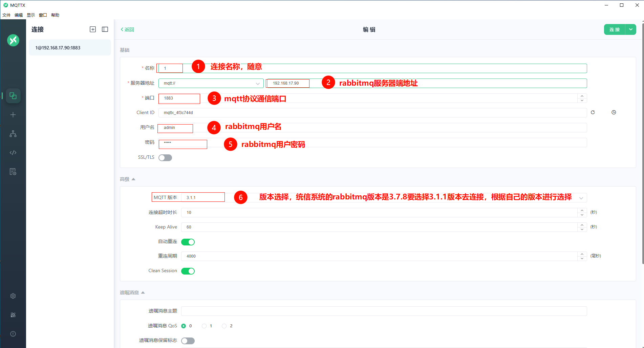
Task: Increase the 连接超时时长 value
Action: pos(582,210)
